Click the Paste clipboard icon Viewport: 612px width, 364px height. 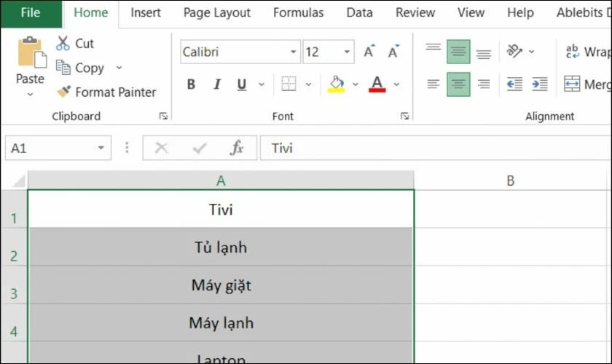coord(31,52)
